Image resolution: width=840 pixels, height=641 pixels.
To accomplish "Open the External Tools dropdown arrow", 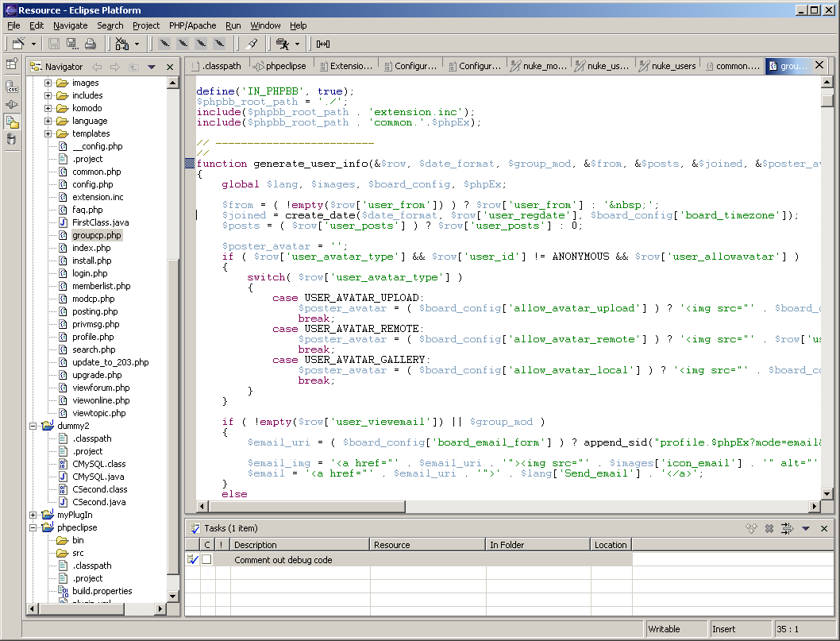I will [297, 44].
